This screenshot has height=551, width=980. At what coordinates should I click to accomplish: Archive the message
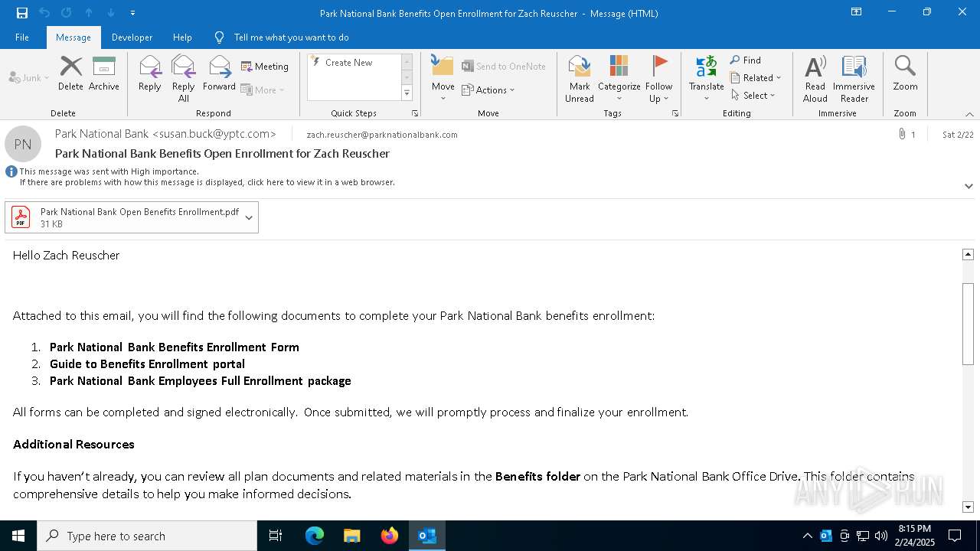click(104, 73)
